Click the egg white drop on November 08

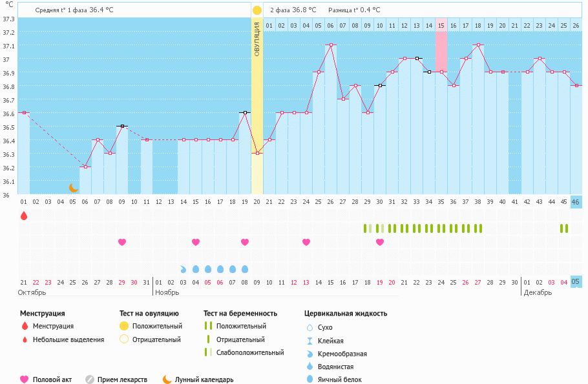(x=245, y=269)
